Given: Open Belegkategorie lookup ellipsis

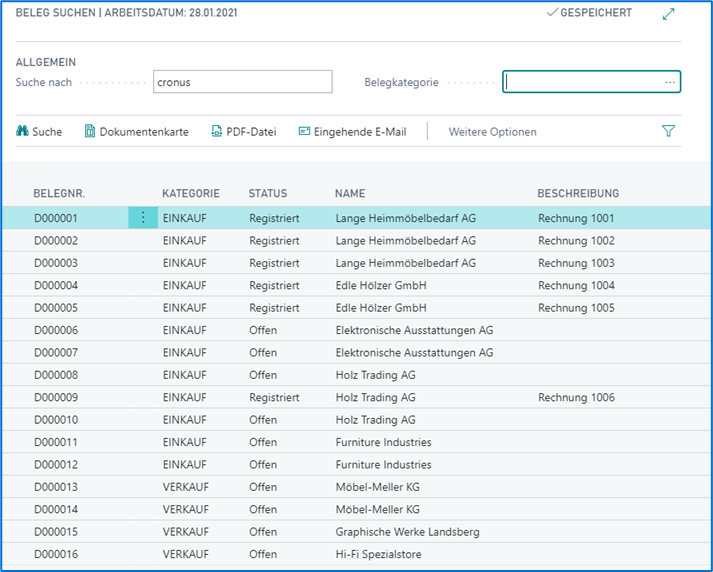Looking at the screenshot, I should [x=669, y=82].
